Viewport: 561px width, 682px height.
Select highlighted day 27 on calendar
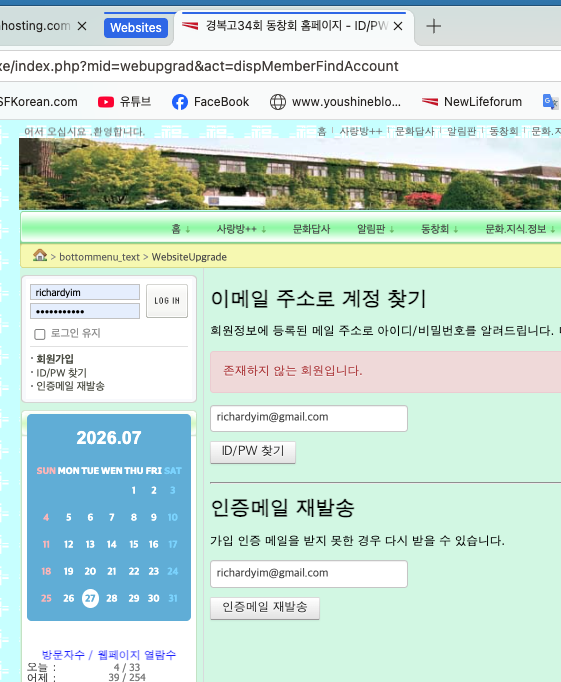(x=90, y=598)
